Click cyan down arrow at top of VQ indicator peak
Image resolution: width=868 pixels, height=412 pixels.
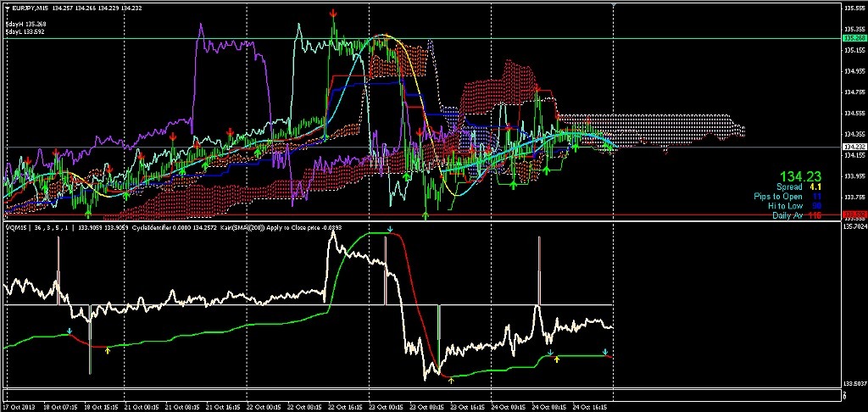[x=390, y=229]
